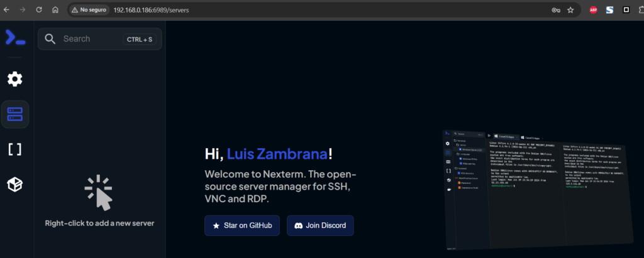Click the square extension icon in toolbar
The width and height of the screenshot is (644, 258).
tap(626, 10)
